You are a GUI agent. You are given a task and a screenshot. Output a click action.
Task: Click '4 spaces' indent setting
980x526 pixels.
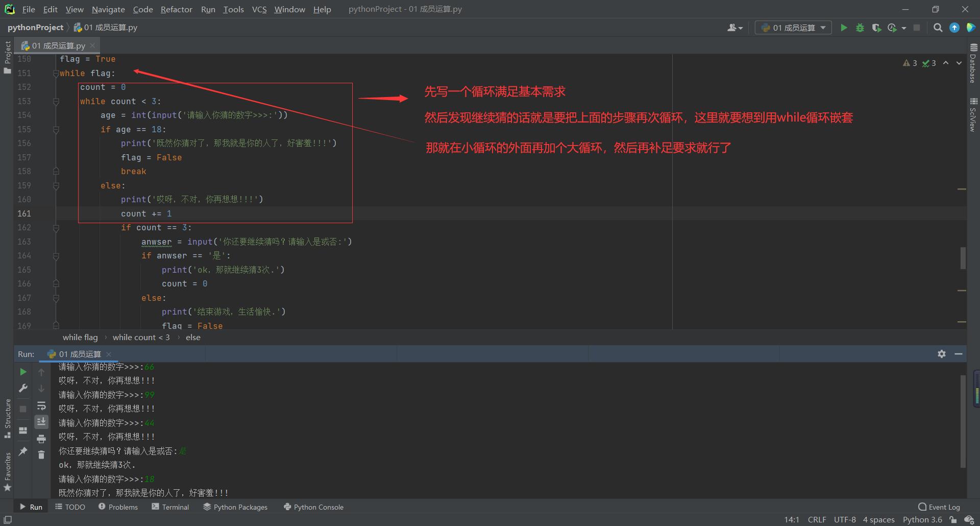[x=878, y=519]
